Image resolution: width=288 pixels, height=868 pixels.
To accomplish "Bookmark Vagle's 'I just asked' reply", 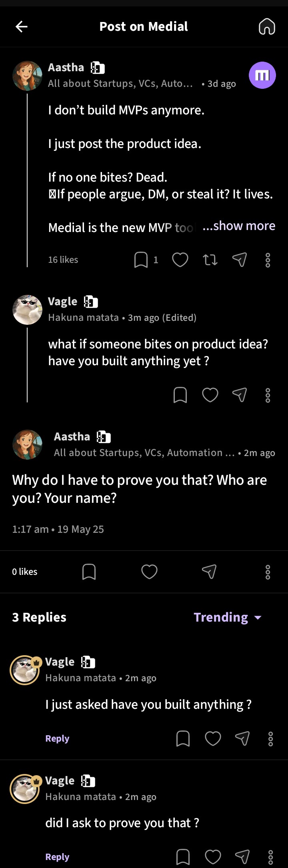I will coord(183,739).
